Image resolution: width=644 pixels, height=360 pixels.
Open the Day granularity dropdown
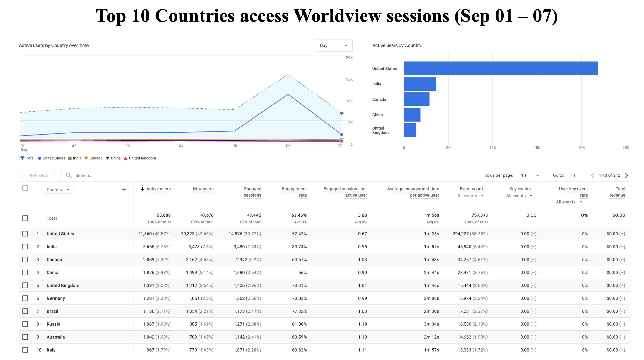pos(333,45)
